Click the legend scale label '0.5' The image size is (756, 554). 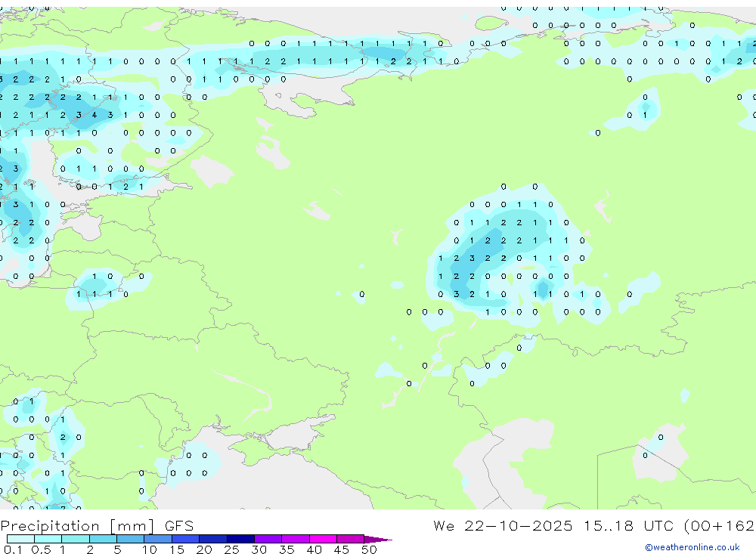(x=41, y=549)
